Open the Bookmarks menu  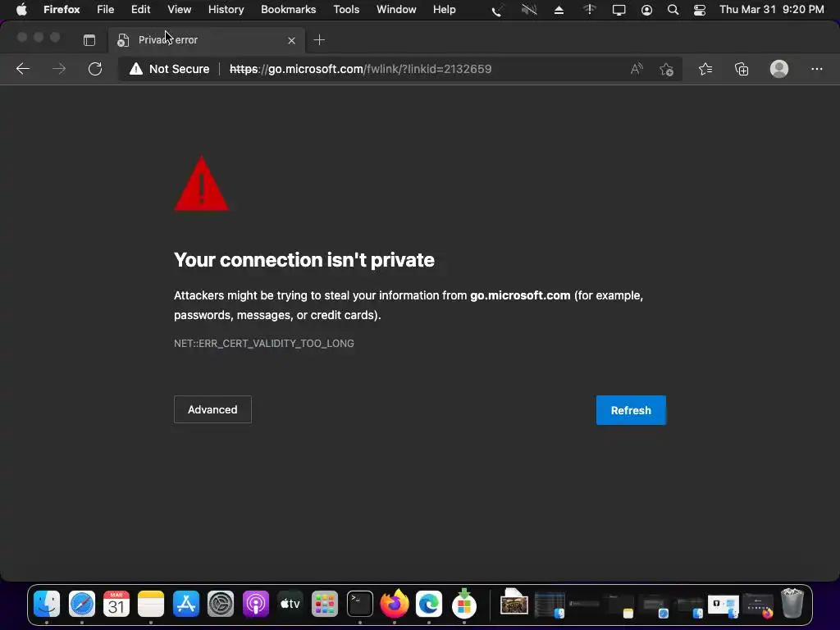tap(288, 10)
